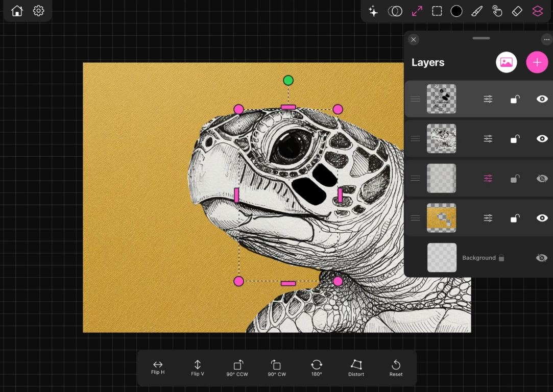The image size is (553, 392).
Task: Toggle the pink Transform arrows tool
Action: (417, 11)
